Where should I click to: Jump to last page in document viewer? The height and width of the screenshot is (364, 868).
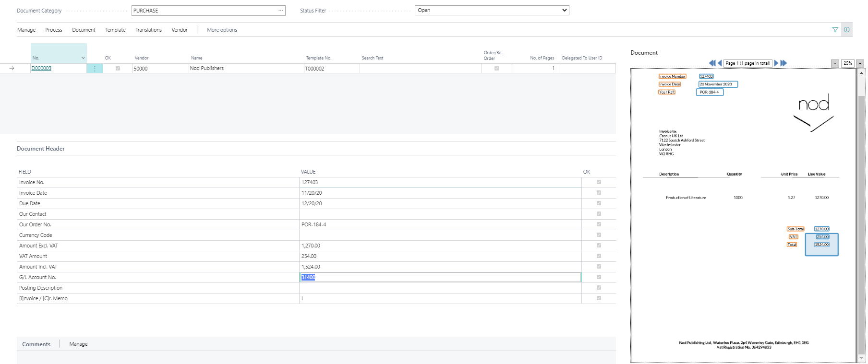784,63
